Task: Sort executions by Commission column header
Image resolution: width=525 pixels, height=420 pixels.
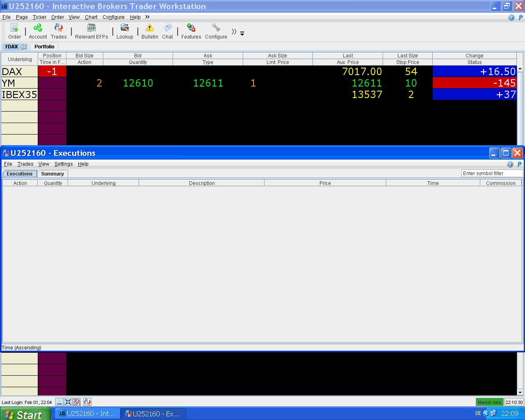Action: coord(501,183)
